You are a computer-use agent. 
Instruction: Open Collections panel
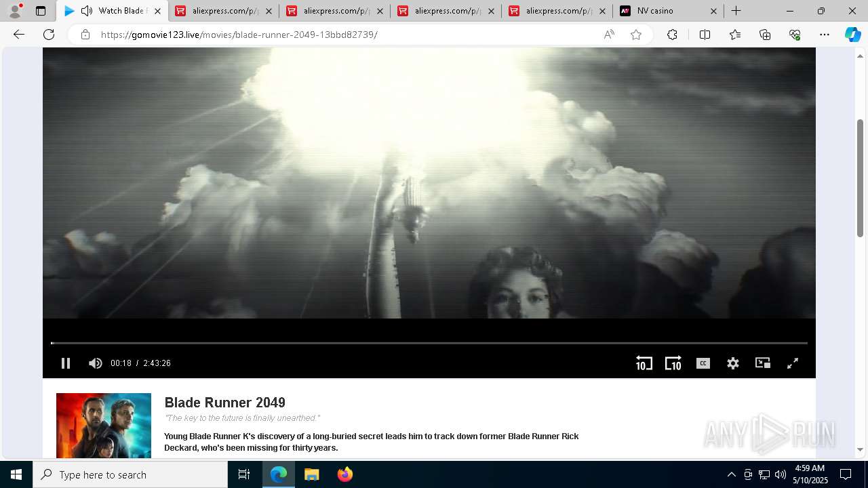[765, 35]
